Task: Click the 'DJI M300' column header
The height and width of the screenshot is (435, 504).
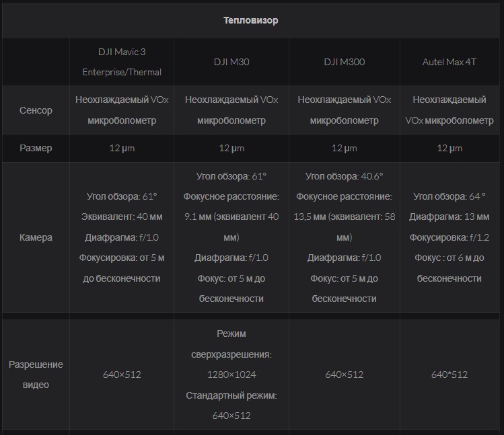Action: coord(345,62)
